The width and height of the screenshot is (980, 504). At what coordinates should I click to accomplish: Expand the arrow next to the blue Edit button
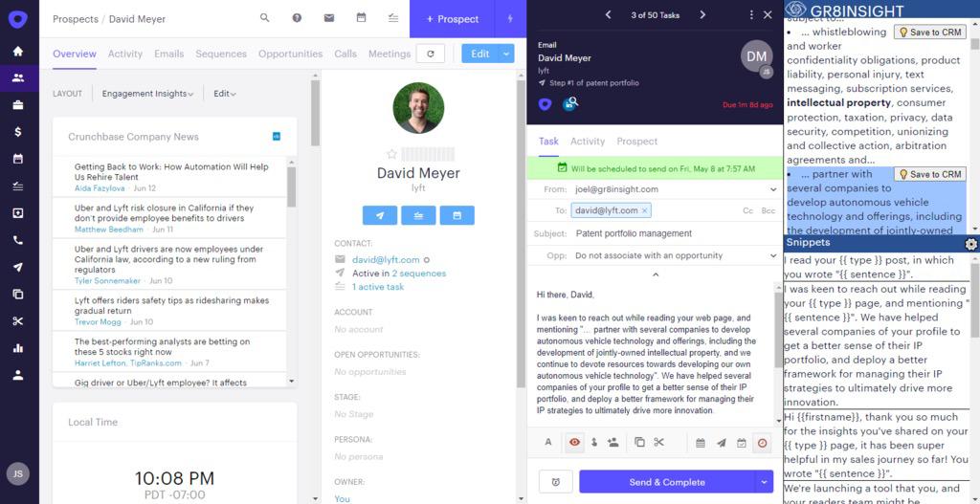(x=506, y=54)
